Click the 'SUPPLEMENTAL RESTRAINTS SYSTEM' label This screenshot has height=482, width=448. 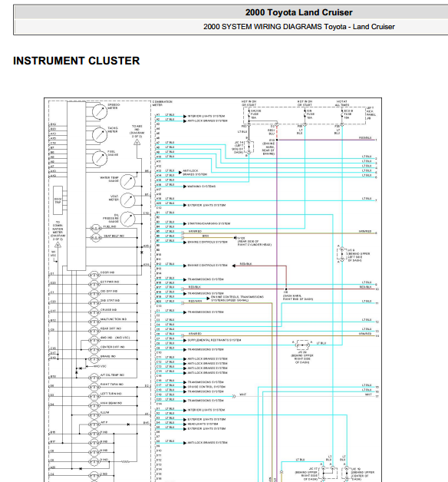tap(215, 340)
